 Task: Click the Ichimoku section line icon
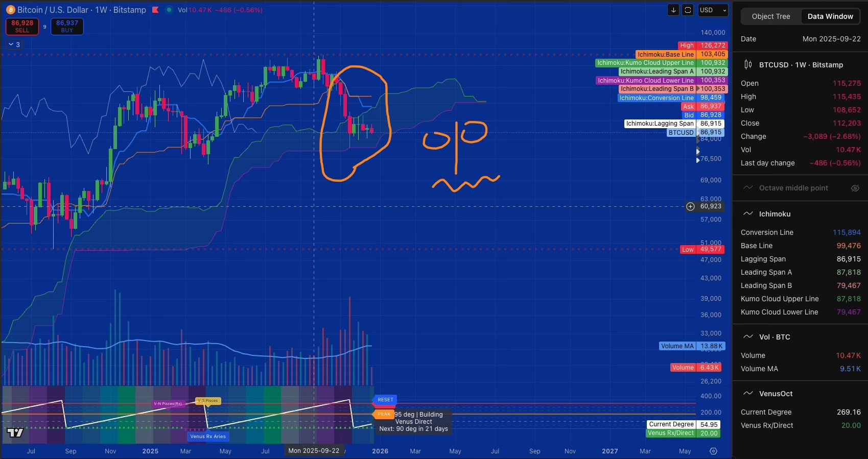coord(748,214)
